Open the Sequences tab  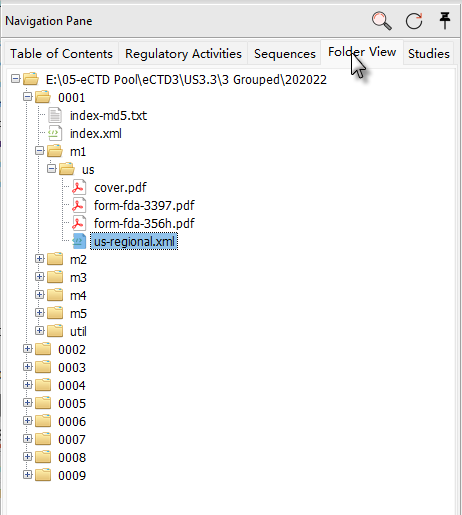coord(285,53)
